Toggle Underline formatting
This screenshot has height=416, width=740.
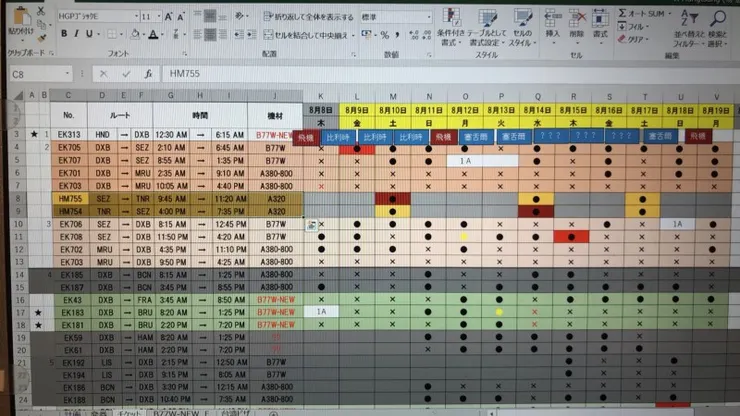click(89, 34)
